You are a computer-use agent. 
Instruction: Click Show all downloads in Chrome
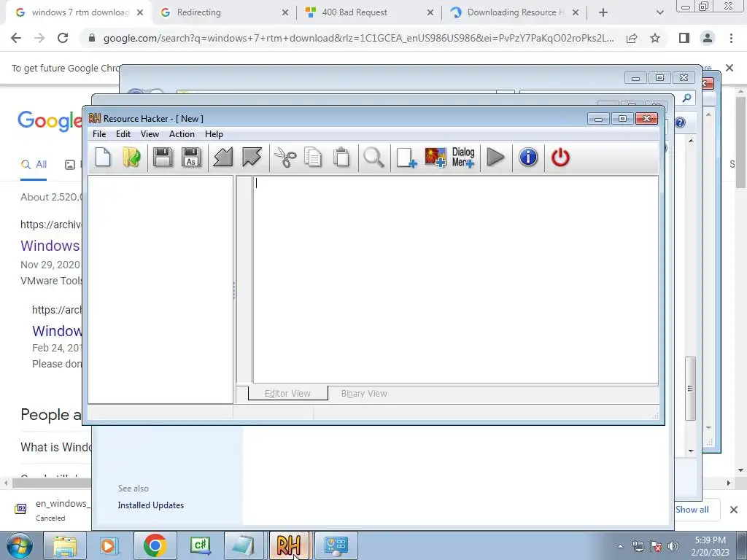tap(692, 510)
